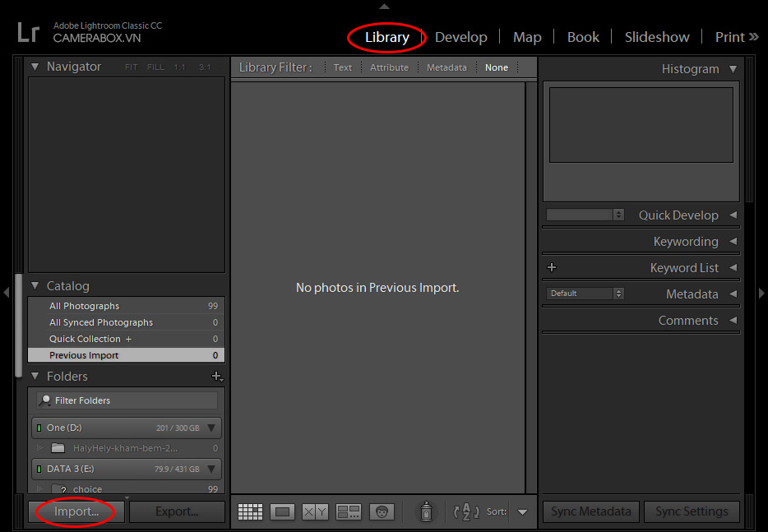Click the Import button
The width and height of the screenshot is (768, 532).
point(76,511)
